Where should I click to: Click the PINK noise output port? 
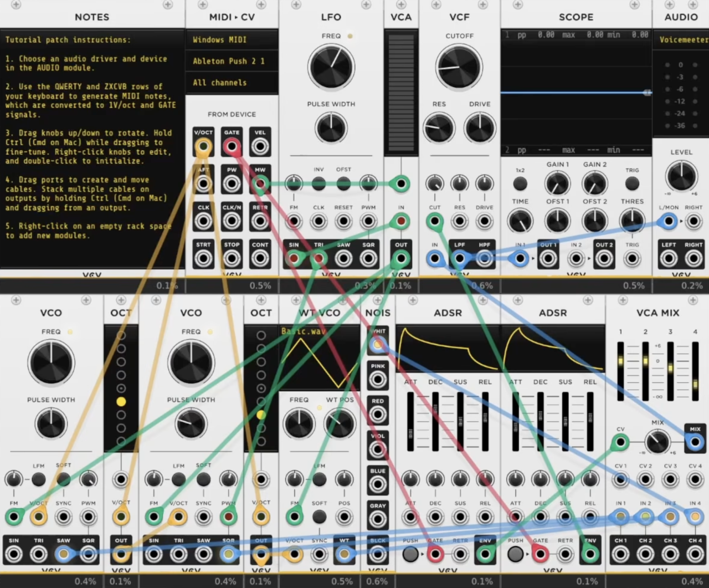click(378, 380)
